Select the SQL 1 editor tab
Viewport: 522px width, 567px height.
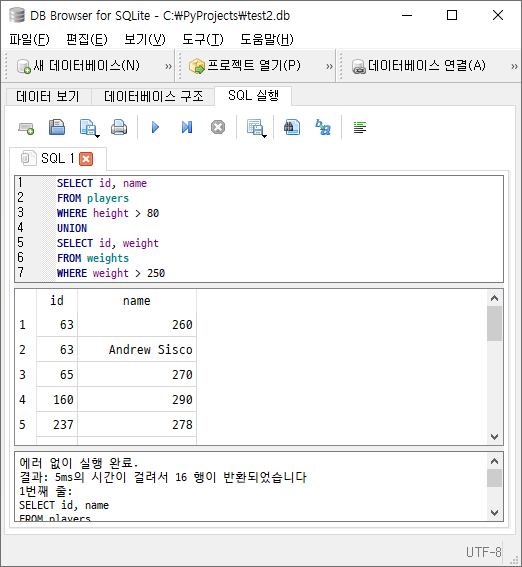(x=58, y=158)
